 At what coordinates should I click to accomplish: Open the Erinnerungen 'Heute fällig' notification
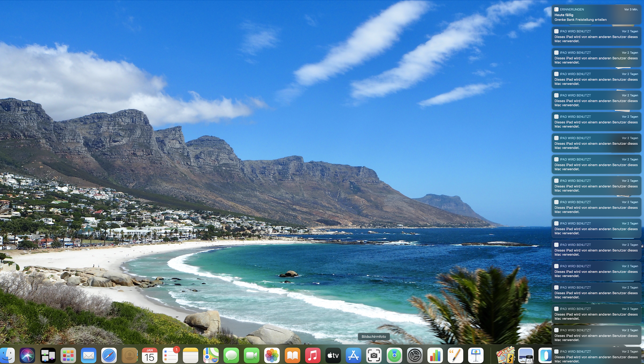pyautogui.click(x=596, y=15)
